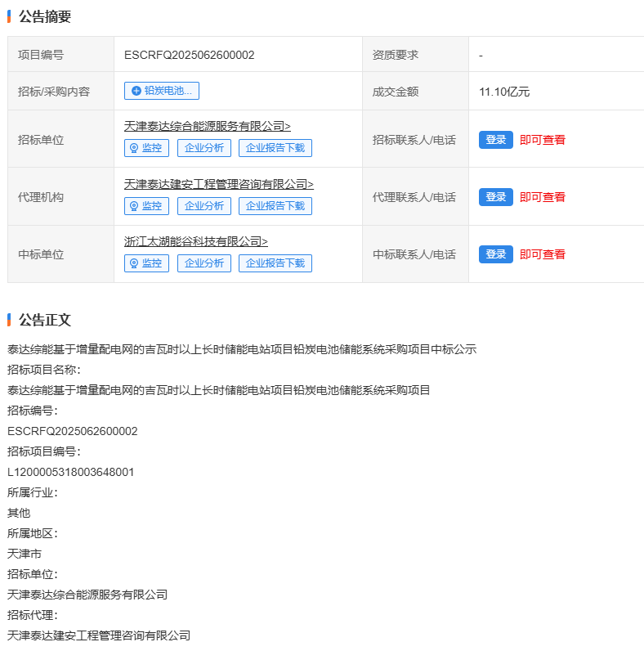Click the 其他 industry value
The image size is (644, 651).
click(x=19, y=513)
